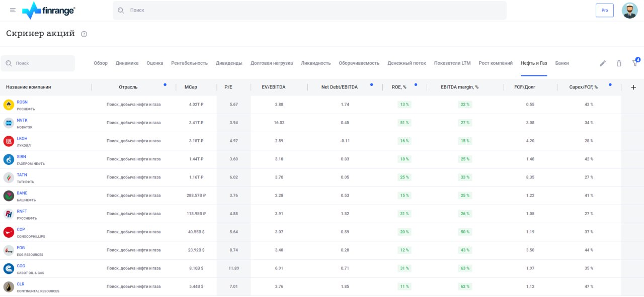
Task: Open the filter funnel icon
Action: [x=635, y=63]
